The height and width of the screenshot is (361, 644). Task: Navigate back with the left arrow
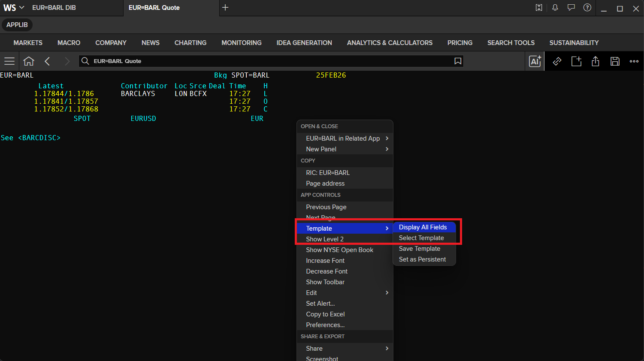(48, 61)
